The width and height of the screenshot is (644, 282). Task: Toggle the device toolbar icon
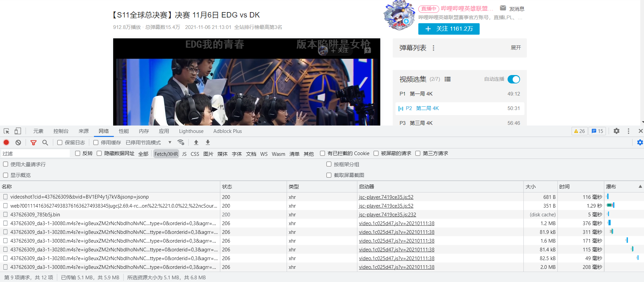18,131
